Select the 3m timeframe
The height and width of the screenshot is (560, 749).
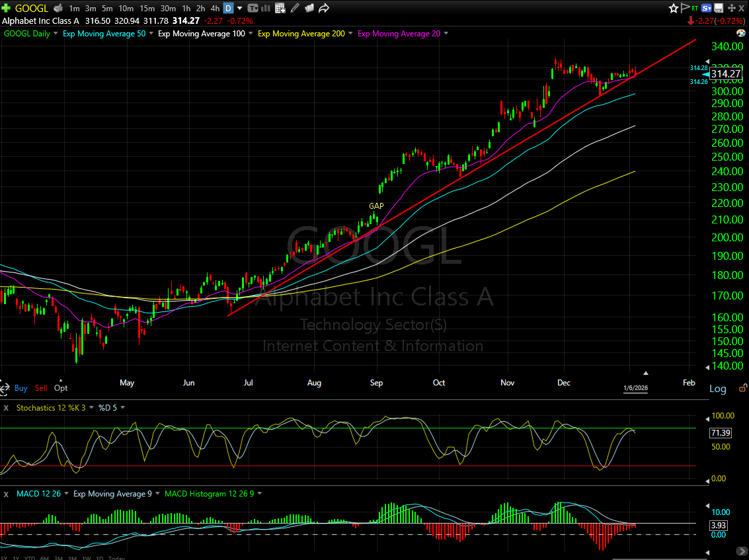tap(91, 8)
